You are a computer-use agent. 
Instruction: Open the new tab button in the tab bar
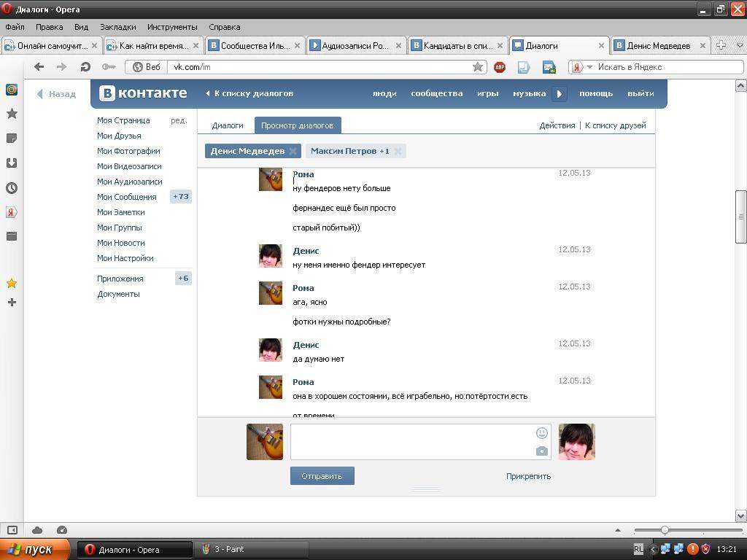[721, 46]
